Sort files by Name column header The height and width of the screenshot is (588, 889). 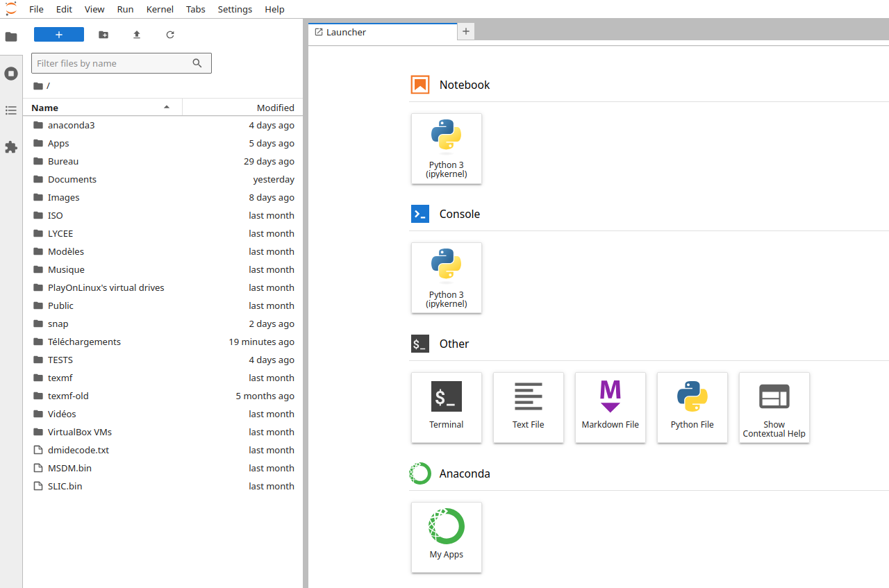(x=102, y=108)
